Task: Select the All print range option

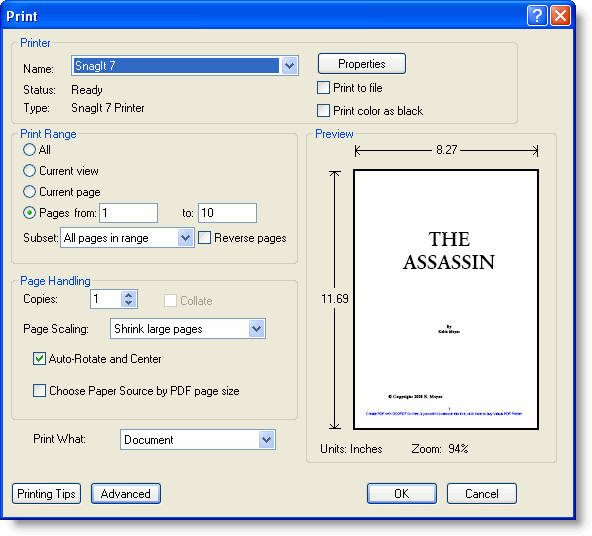Action: (x=29, y=150)
